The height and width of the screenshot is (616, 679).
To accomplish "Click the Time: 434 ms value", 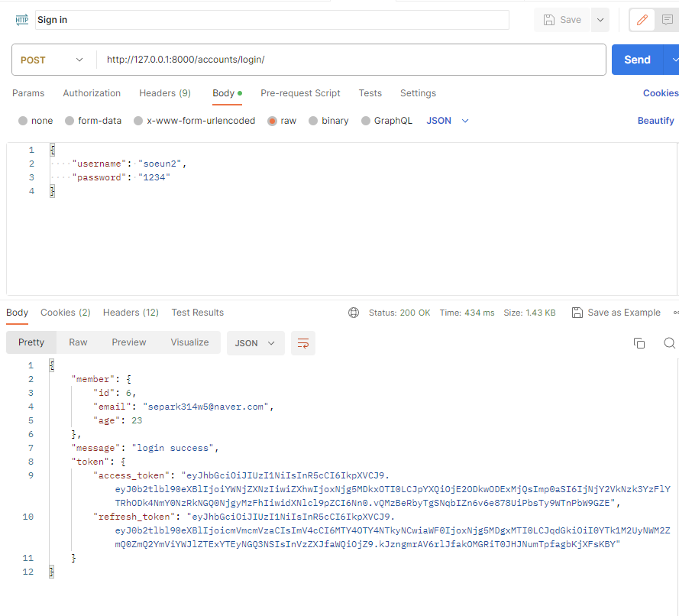I will (467, 313).
